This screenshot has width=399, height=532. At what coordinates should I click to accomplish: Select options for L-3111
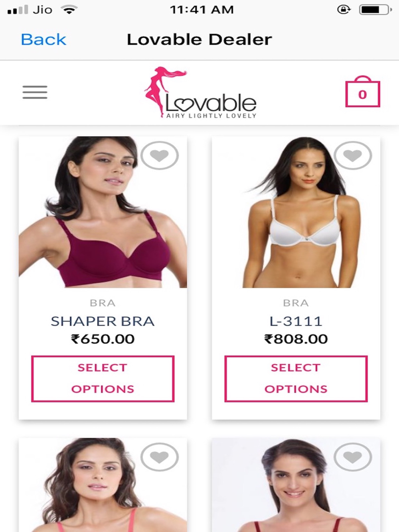click(x=296, y=378)
